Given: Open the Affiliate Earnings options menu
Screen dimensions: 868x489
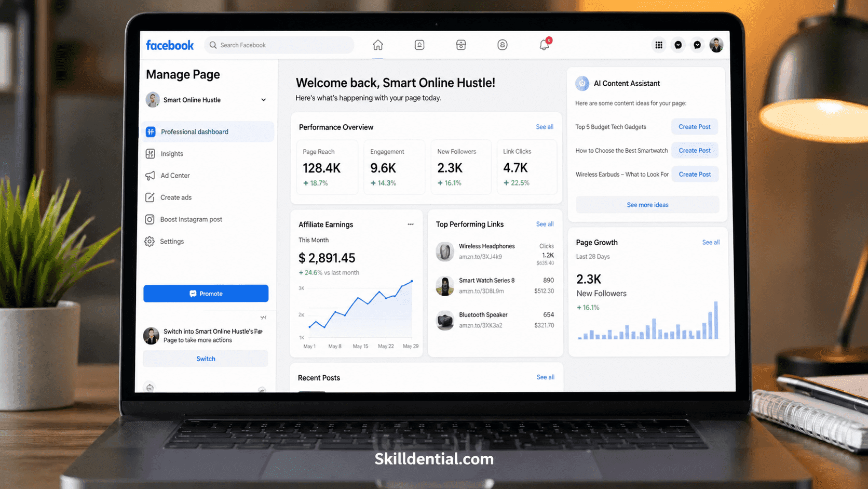Looking at the screenshot, I should click(x=411, y=224).
